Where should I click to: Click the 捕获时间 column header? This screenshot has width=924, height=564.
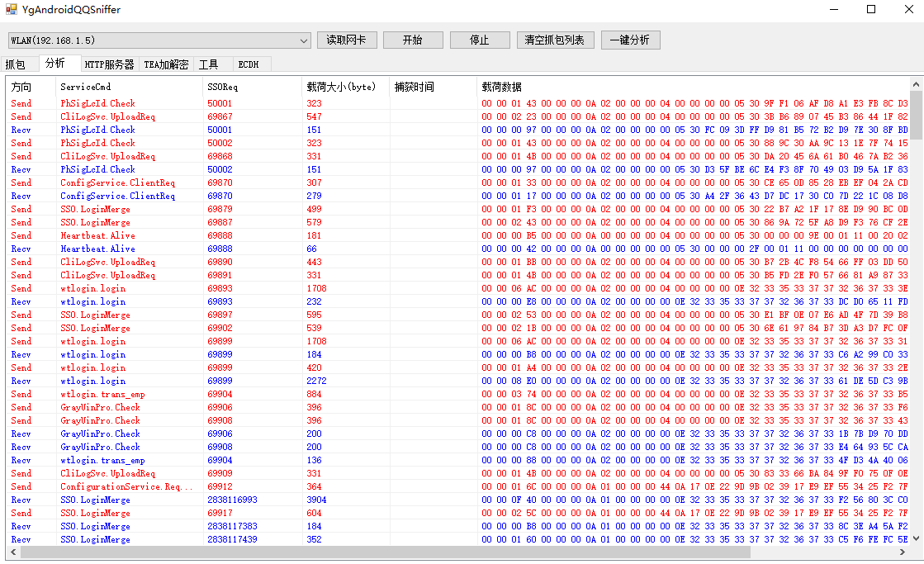pos(434,87)
